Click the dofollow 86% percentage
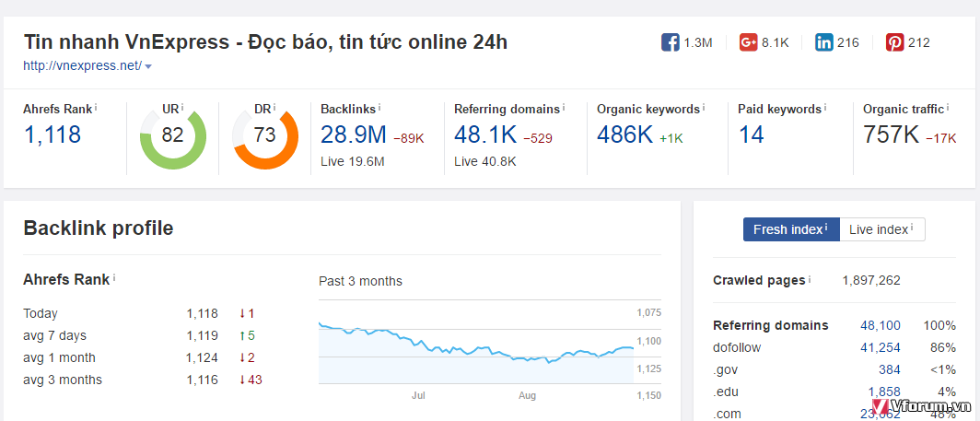980x421 pixels. tap(942, 347)
